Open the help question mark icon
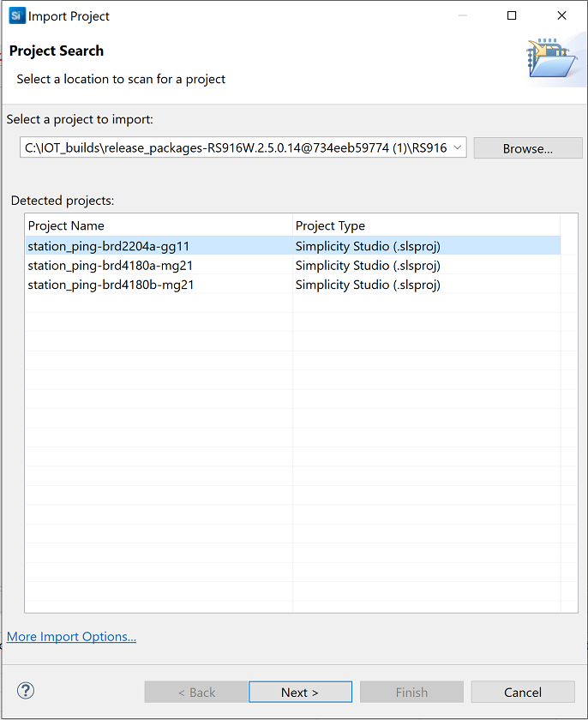Image resolution: width=588 pixels, height=720 pixels. [25, 691]
